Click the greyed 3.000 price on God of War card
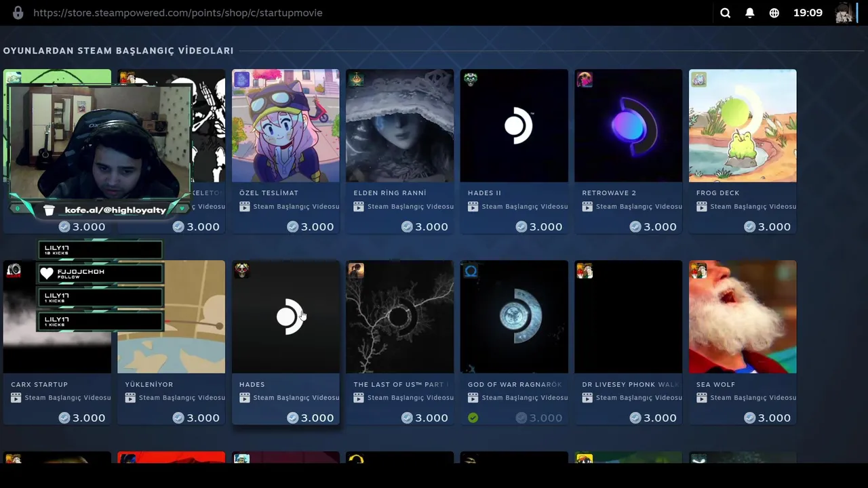The width and height of the screenshot is (868, 488). coord(546,418)
